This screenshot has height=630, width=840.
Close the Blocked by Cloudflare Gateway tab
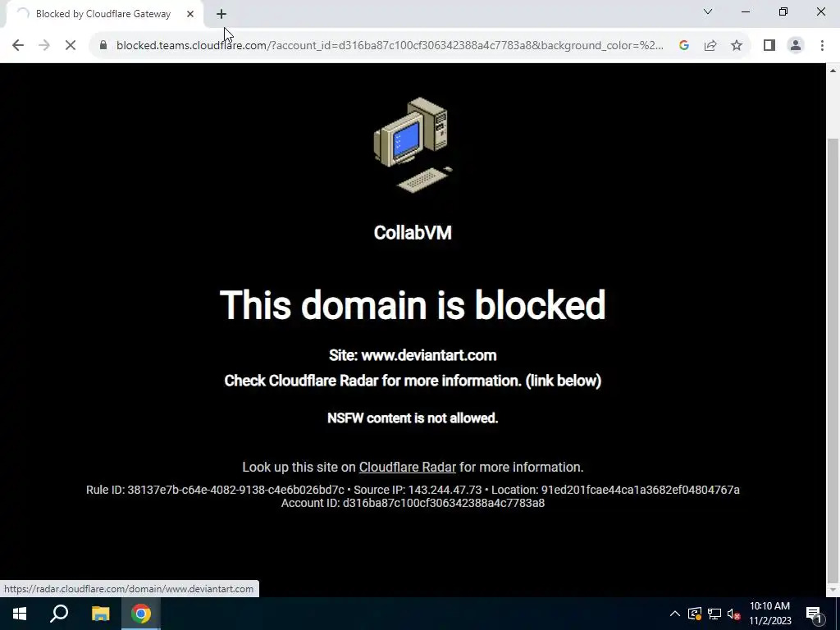coord(190,14)
